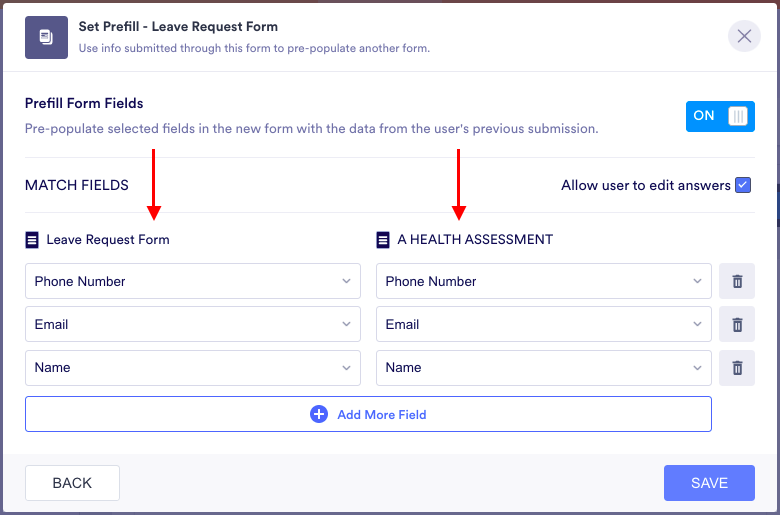The height and width of the screenshot is (515, 780).
Task: Open the right Name target dropdown
Action: [543, 368]
